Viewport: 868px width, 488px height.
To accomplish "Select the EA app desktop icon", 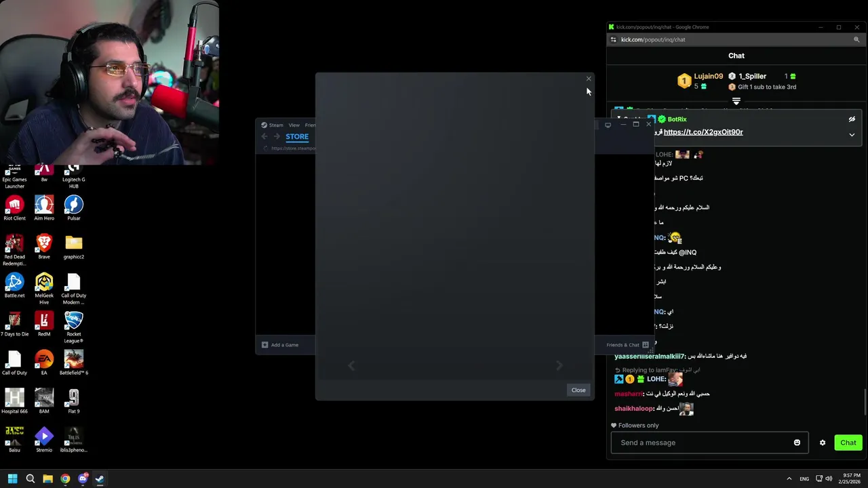I will pyautogui.click(x=44, y=363).
